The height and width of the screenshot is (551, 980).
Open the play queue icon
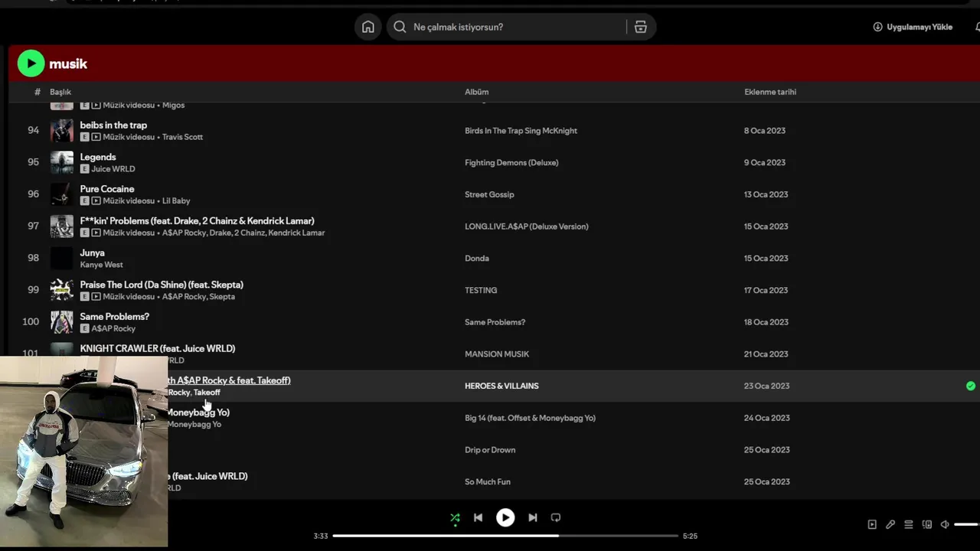[x=909, y=524]
